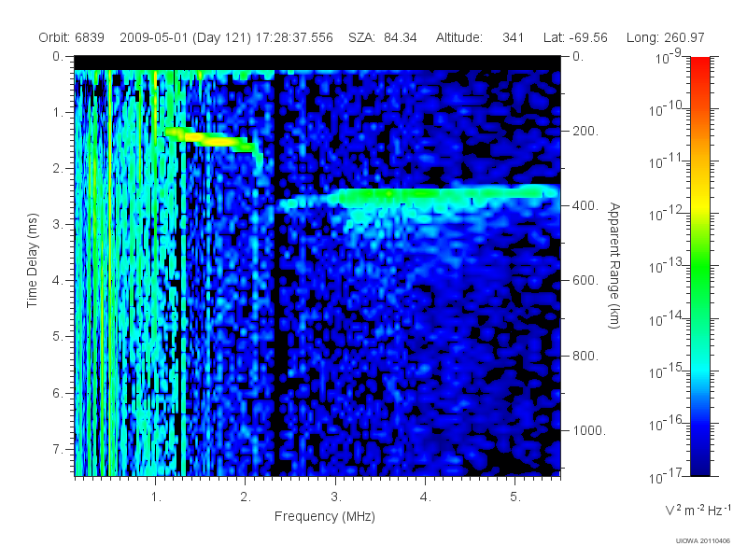Click the frequency axis tick label '2.'
747x560 pixels.
(x=246, y=497)
